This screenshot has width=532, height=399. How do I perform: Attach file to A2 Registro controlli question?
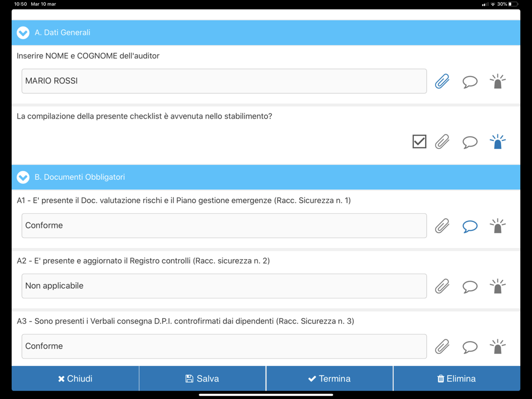coord(442,286)
